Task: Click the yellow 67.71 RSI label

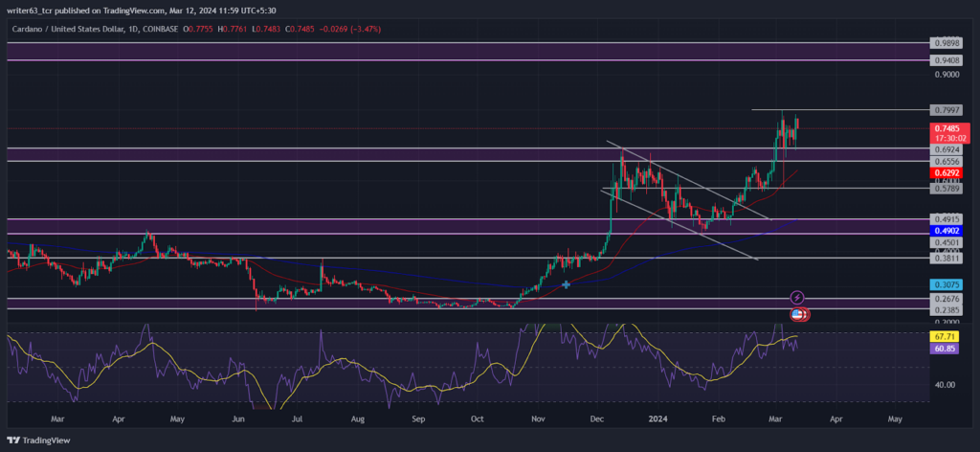Action: [x=944, y=336]
